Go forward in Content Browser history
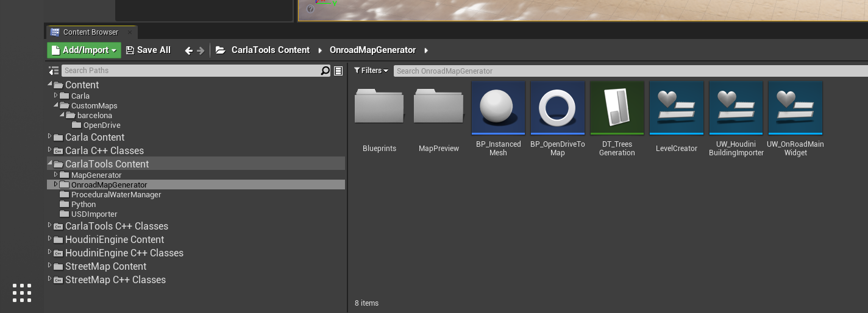Viewport: 868px width, 313px height. pyautogui.click(x=201, y=51)
